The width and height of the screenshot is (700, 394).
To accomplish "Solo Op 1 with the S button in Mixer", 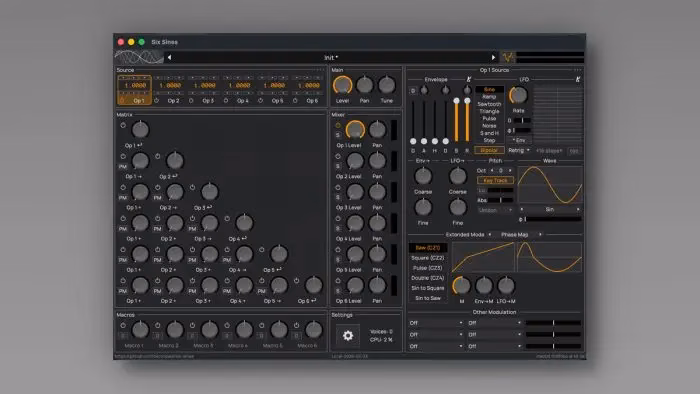I will pos(338,135).
